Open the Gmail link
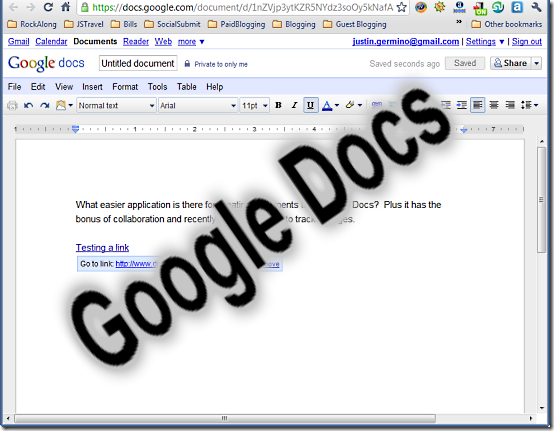Viewport: 554px width, 431px height. coord(18,42)
